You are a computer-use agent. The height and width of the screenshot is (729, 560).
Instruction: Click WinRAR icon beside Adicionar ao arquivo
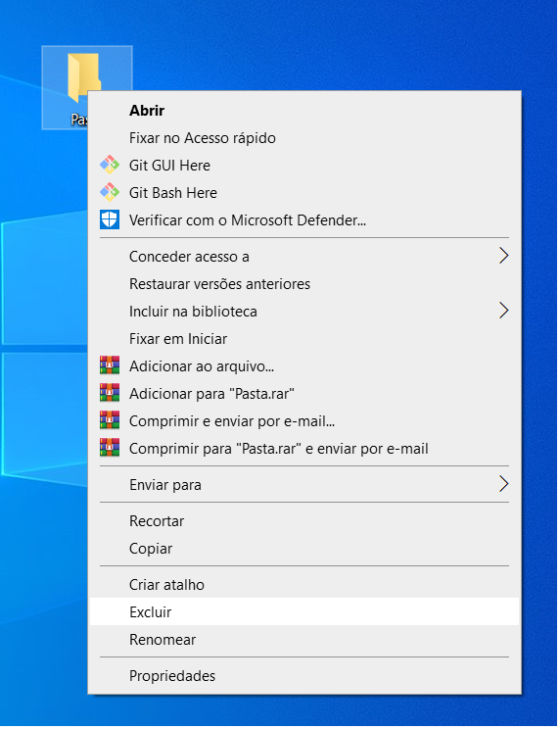click(x=110, y=365)
